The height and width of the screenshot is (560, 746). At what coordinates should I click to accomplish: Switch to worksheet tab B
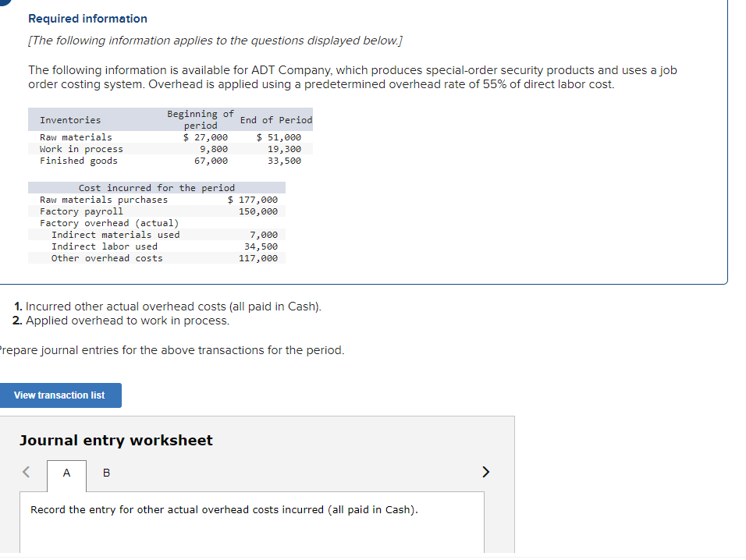click(105, 473)
